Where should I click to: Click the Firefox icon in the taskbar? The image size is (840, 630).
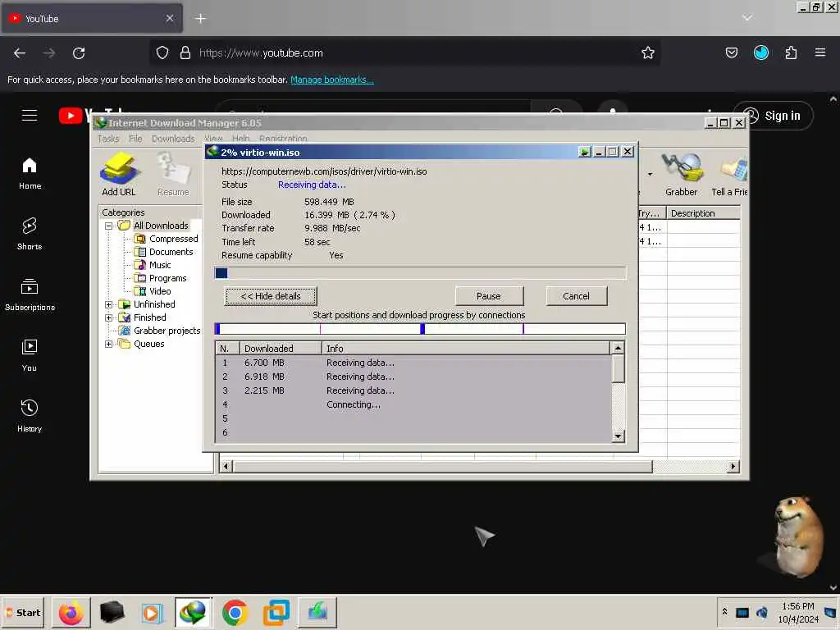(71, 612)
